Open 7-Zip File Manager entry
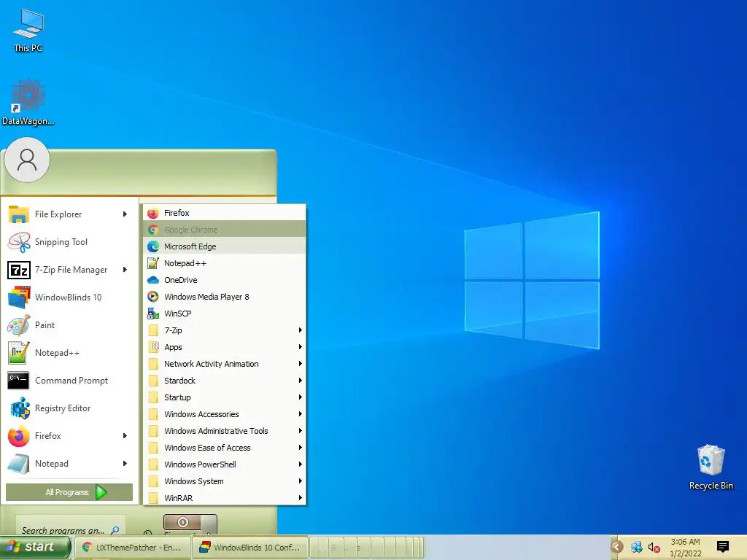 point(69,270)
